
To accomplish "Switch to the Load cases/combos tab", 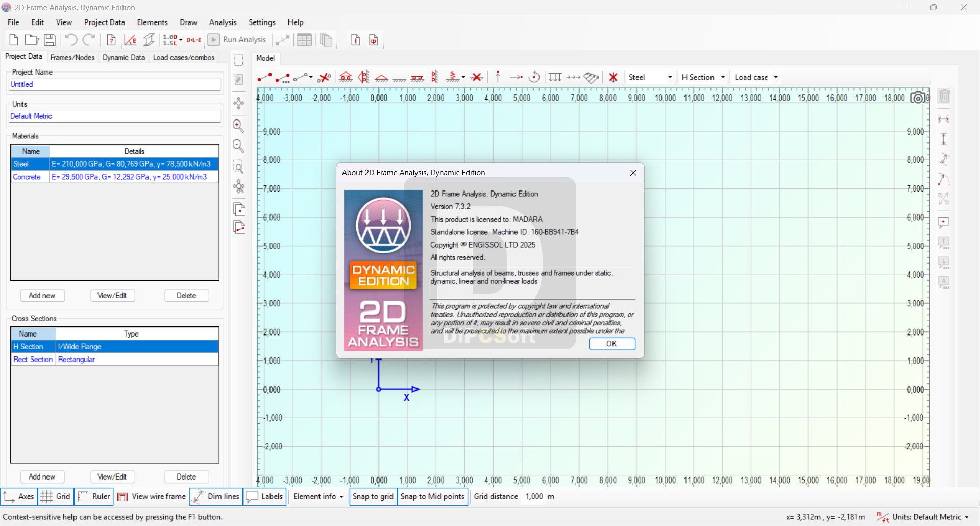I will 184,57.
